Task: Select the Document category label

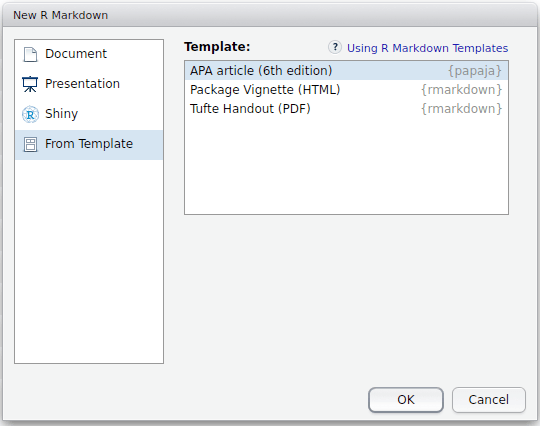Action: coord(76,54)
